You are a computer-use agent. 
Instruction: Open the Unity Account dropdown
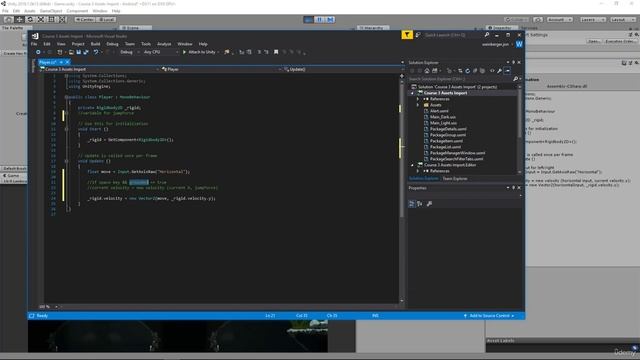click(x=560, y=20)
